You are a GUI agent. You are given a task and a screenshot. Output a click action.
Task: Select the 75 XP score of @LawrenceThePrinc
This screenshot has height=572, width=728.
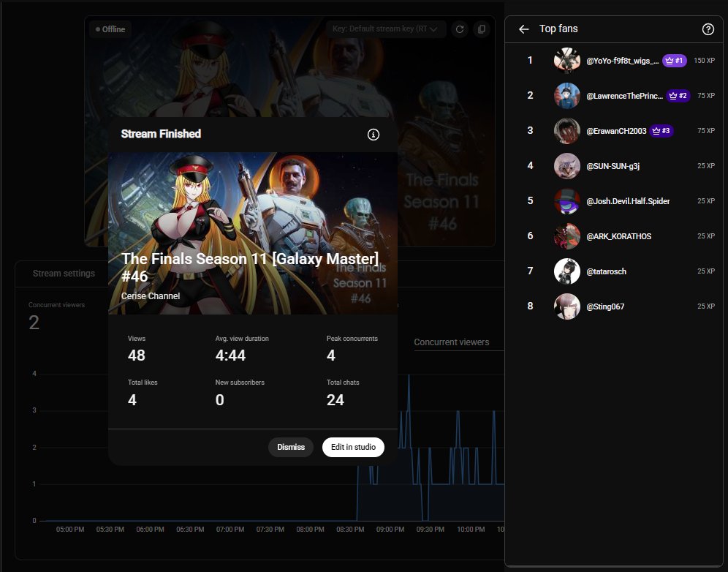(706, 96)
